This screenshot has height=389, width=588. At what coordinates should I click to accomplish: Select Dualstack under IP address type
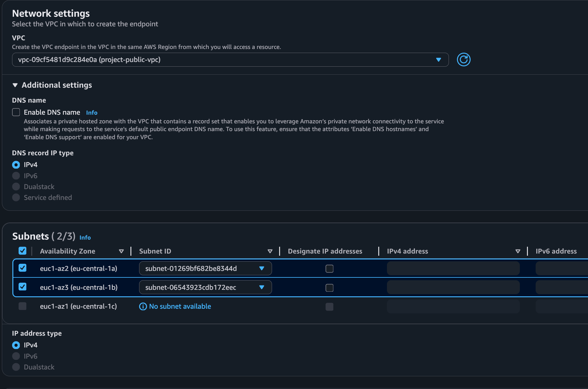[x=16, y=367]
